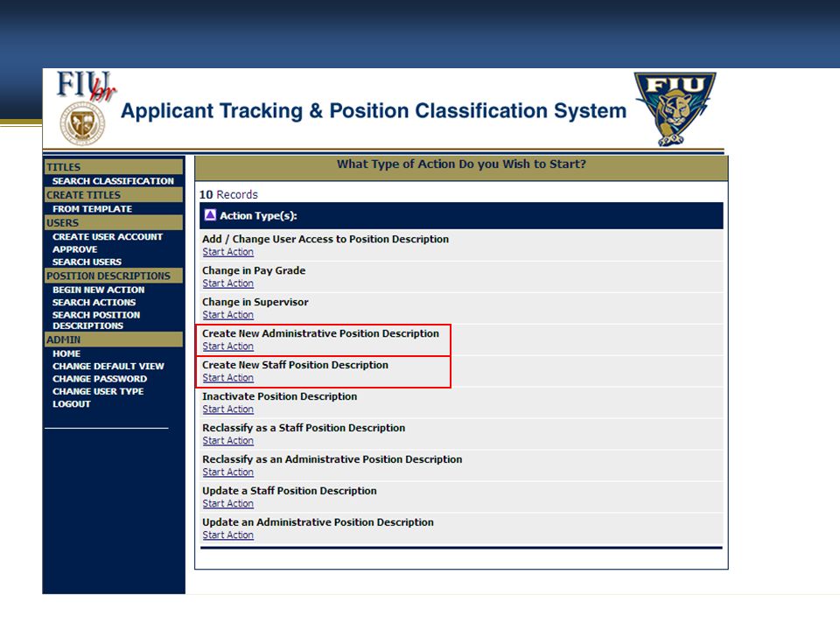The height and width of the screenshot is (630, 840).
Task: Choose Begin New Action
Action: (99, 290)
